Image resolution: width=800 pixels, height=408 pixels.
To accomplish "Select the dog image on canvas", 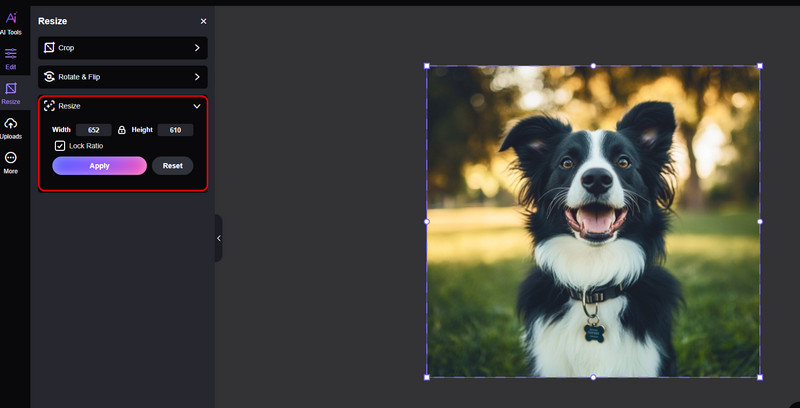I will point(593,222).
